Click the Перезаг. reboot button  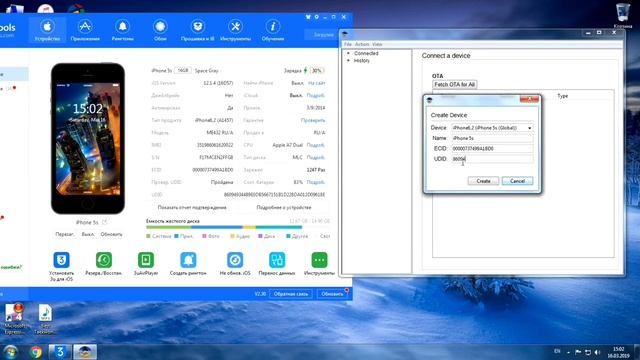tap(65, 234)
